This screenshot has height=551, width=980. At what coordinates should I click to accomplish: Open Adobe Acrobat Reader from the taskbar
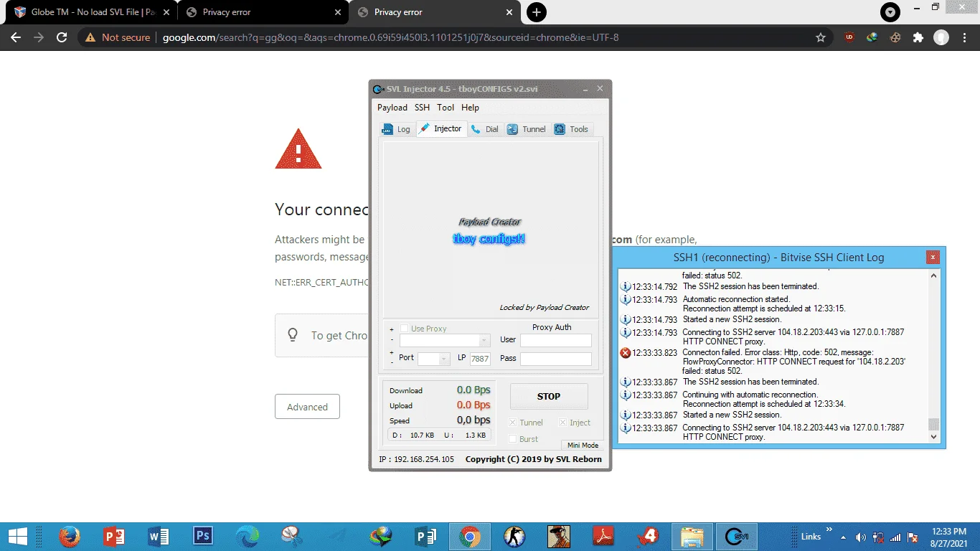(603, 537)
